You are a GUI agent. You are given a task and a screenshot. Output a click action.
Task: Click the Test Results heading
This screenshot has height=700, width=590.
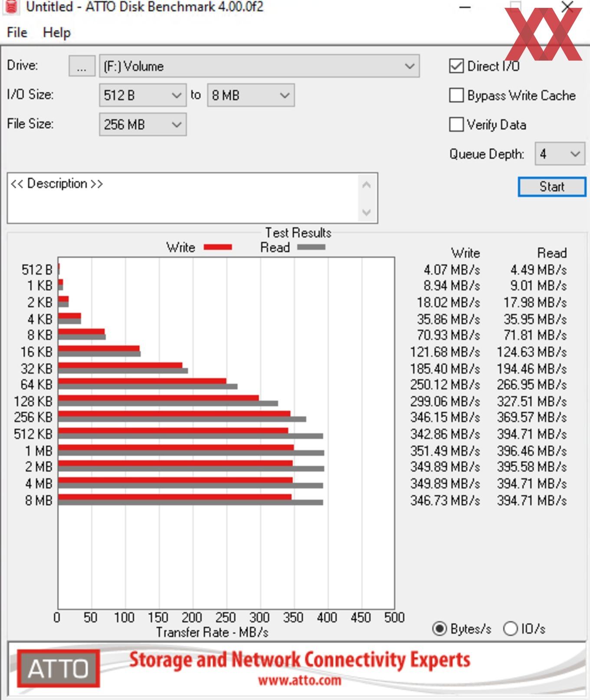(298, 233)
